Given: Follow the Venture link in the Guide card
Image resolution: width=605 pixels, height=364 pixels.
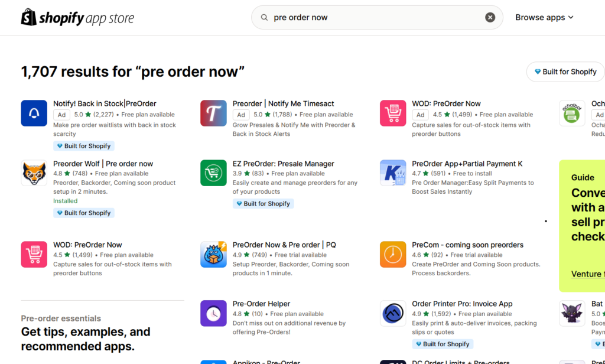Looking at the screenshot, I should click(x=588, y=274).
